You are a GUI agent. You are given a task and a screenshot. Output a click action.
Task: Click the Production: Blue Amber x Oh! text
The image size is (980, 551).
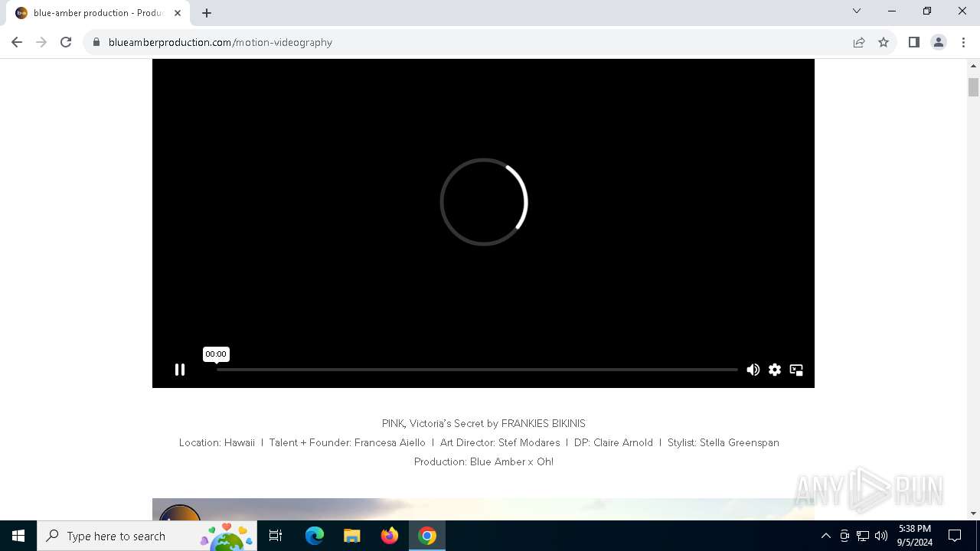pyautogui.click(x=483, y=461)
